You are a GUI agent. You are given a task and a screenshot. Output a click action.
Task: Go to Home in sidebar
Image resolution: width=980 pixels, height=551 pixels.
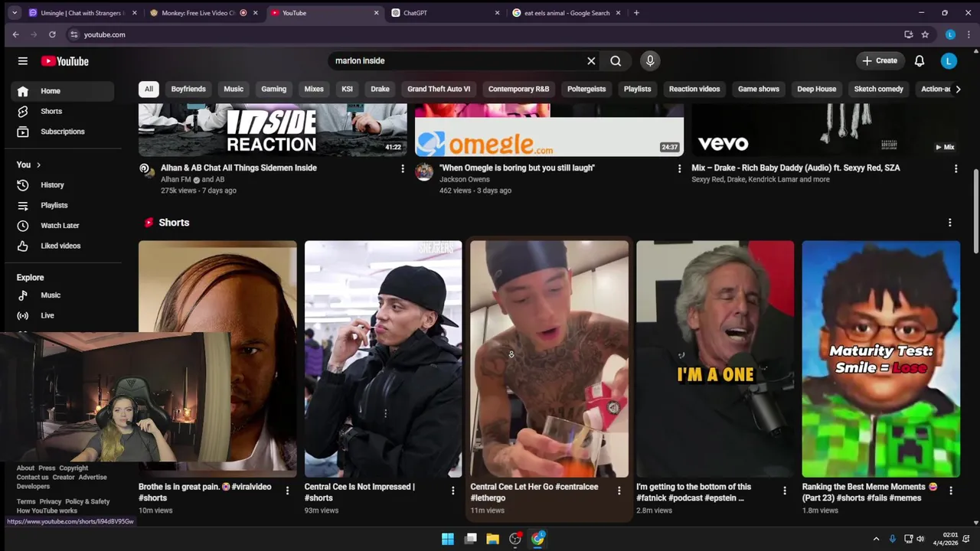coord(63,91)
